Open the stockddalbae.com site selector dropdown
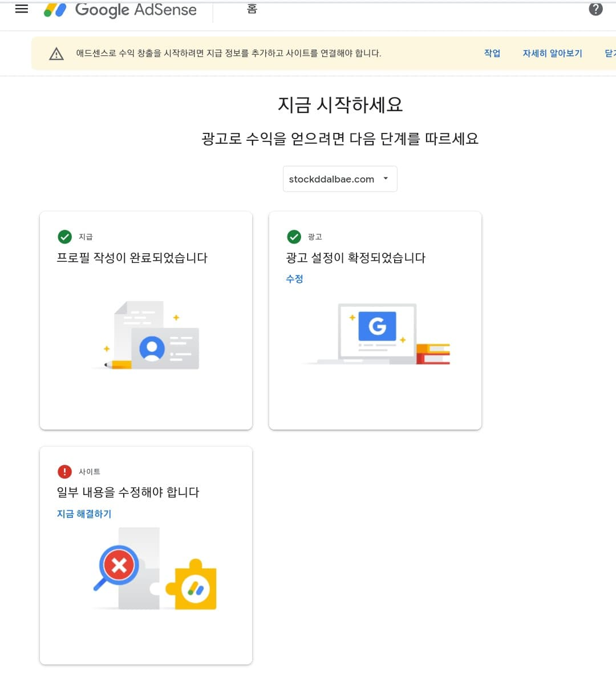 (x=340, y=179)
